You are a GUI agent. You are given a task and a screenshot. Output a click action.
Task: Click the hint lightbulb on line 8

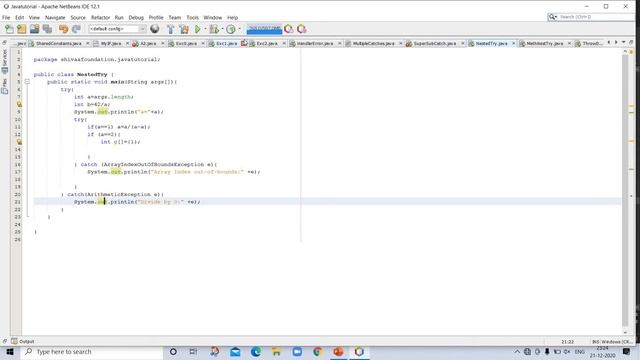click(x=19, y=104)
